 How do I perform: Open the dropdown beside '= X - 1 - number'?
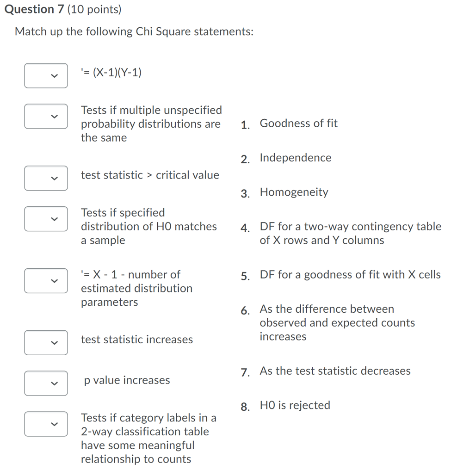pyautogui.click(x=46, y=280)
